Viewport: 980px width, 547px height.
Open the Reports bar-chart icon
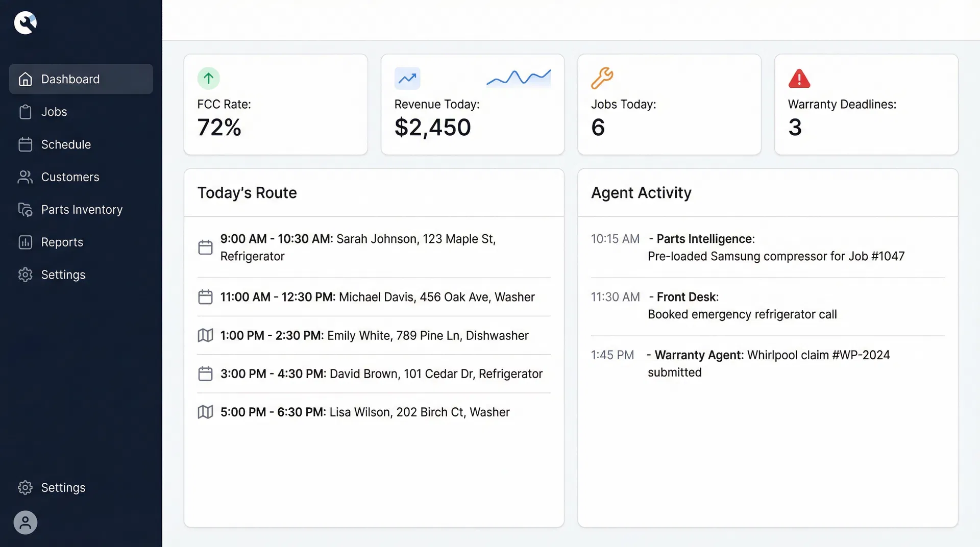pos(25,242)
